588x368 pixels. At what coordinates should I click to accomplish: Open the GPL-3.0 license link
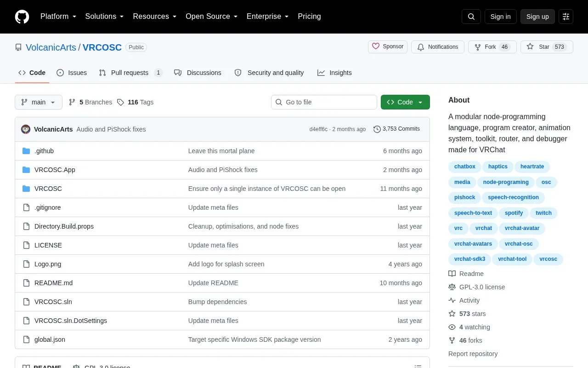pyautogui.click(x=477, y=287)
